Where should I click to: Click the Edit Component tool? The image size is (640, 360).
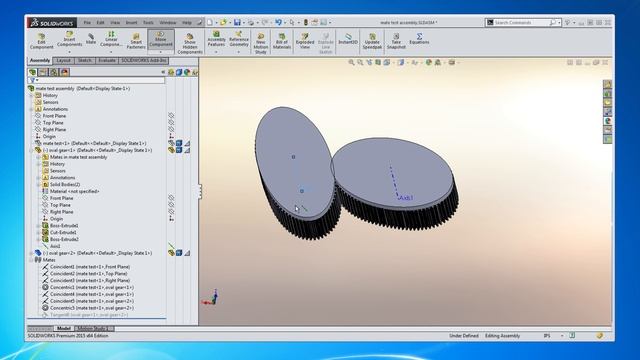click(41, 41)
